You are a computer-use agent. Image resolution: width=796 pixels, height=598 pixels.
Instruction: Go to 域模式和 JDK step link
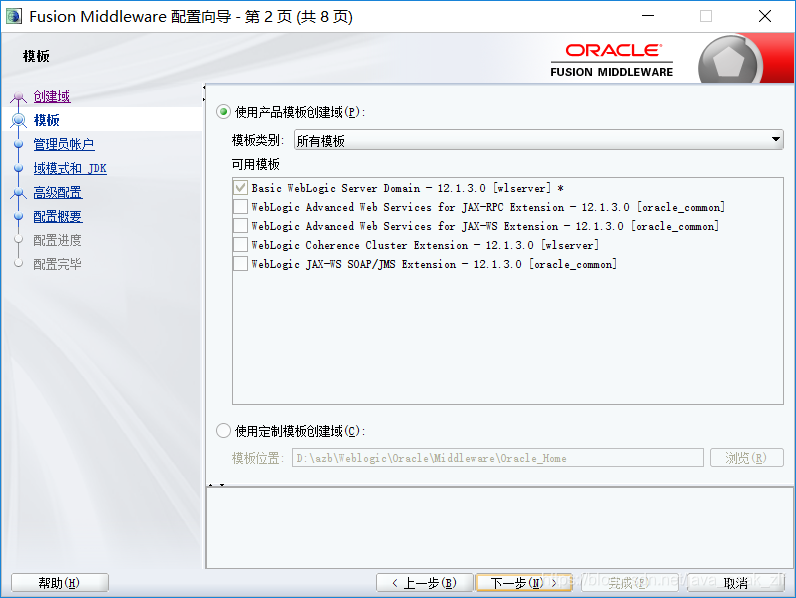tap(70, 168)
